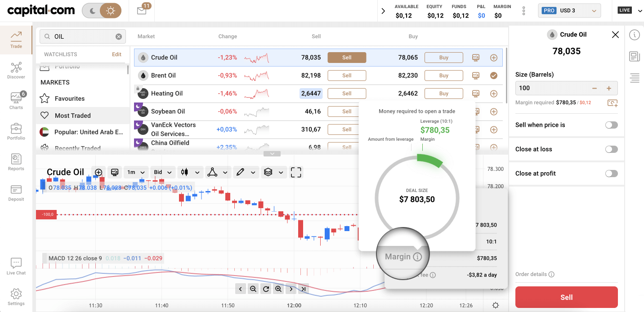Open the Reports section
This screenshot has width=644, height=312.
point(16,162)
